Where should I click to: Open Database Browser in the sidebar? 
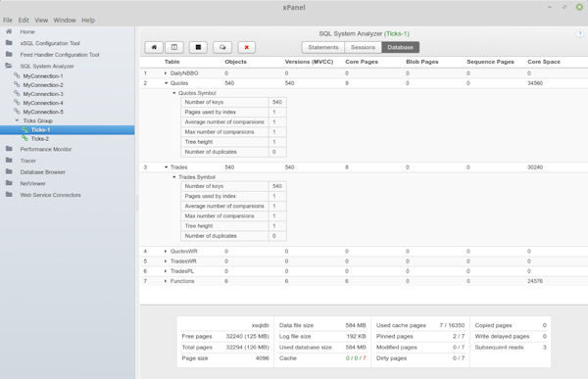pyautogui.click(x=43, y=172)
